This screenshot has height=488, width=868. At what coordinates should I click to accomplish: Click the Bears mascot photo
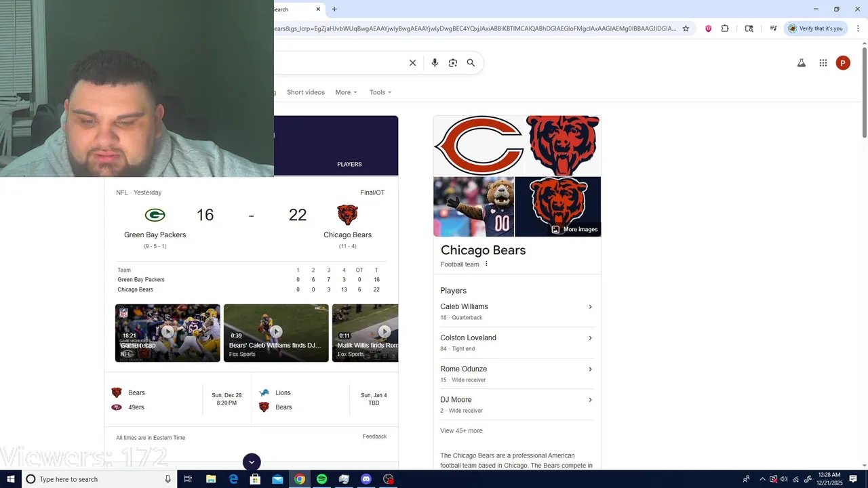[x=473, y=207]
